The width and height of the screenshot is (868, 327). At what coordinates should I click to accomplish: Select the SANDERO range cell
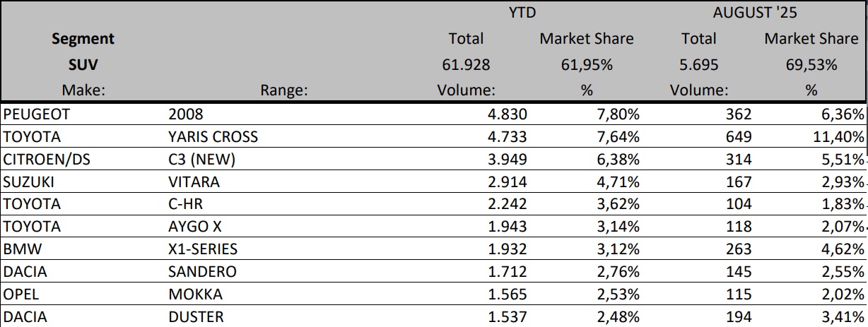click(x=202, y=272)
